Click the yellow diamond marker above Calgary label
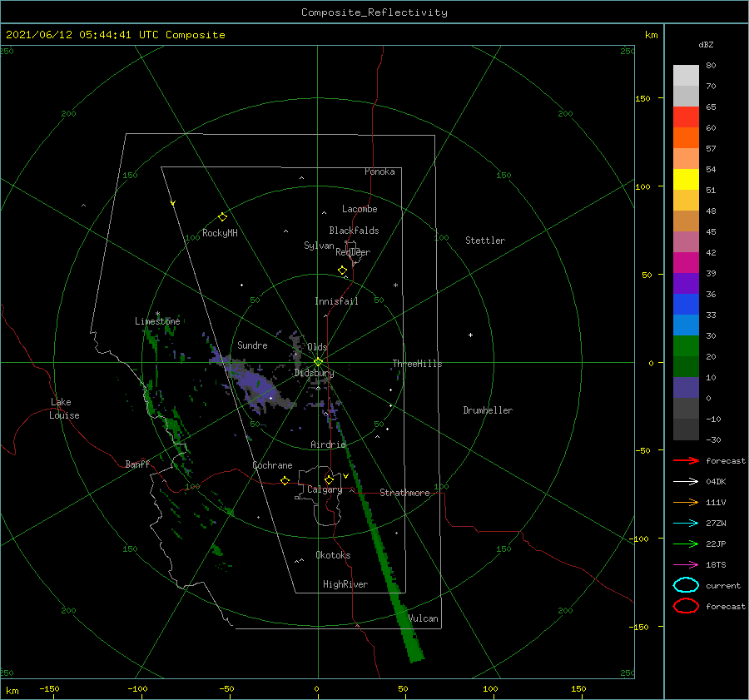 329,479
